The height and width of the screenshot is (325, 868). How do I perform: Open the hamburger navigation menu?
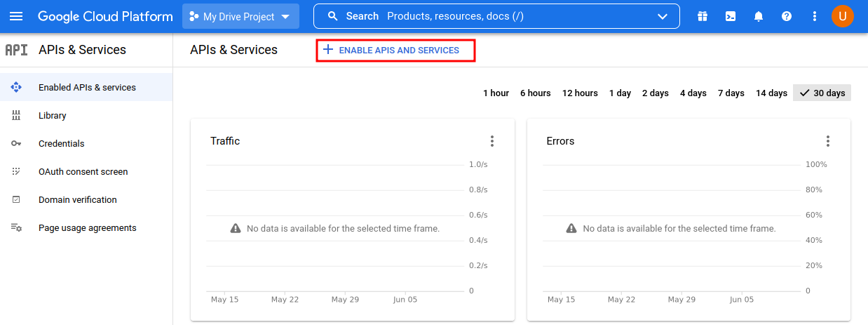(x=16, y=16)
